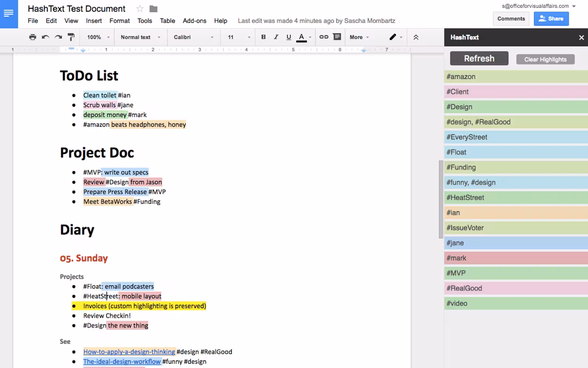
Task: Open the editing mode pencil dropdown
Action: coord(396,37)
